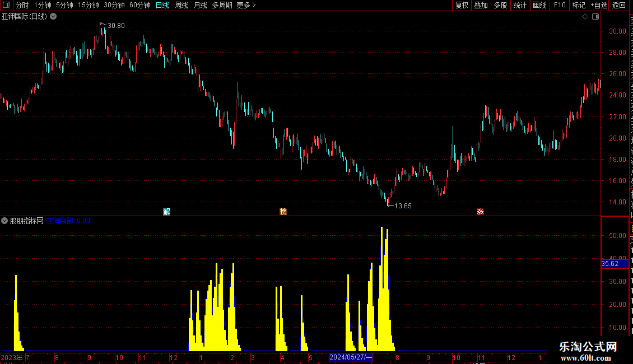Image resolution: width=633 pixels, height=364 pixels.
Task: Click the 榜 event marker
Action: click(x=283, y=212)
